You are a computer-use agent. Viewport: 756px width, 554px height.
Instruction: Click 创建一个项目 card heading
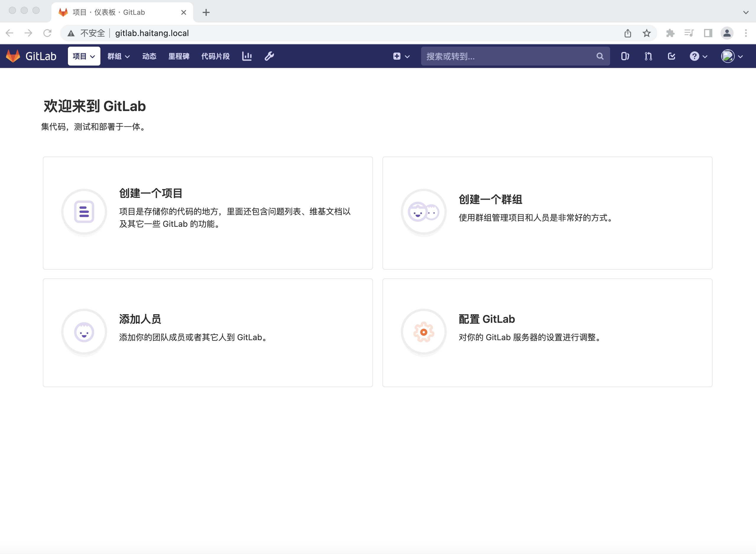(151, 193)
